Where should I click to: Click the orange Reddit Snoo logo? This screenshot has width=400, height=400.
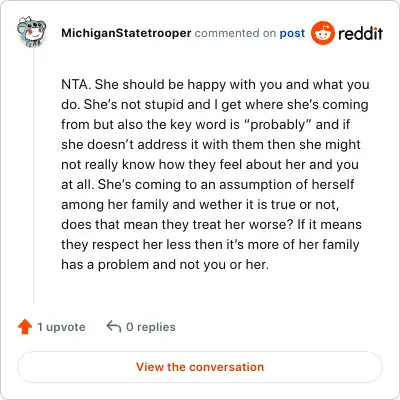click(x=322, y=33)
